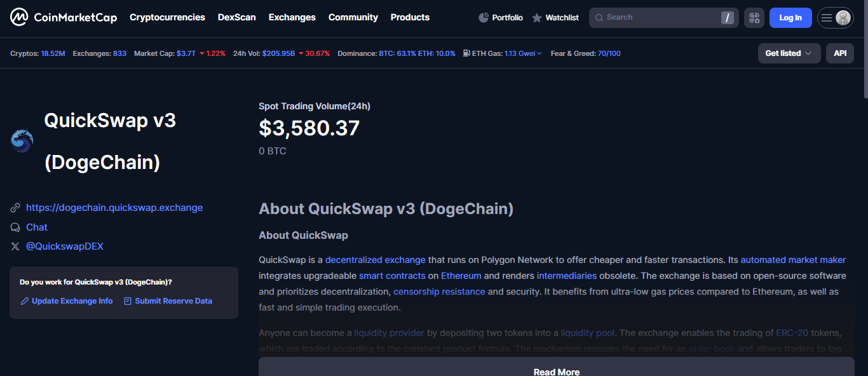868x376 pixels.
Task: Open the Portfolio pie chart icon
Action: coord(484,18)
